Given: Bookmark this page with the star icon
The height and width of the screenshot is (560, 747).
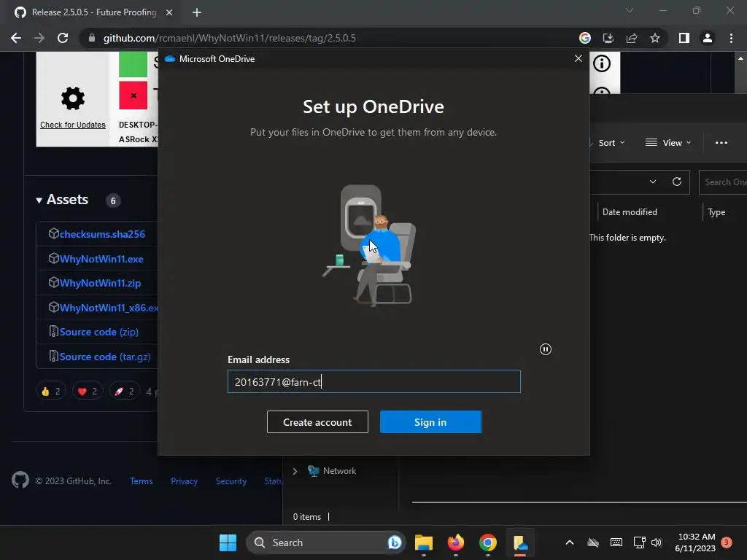Looking at the screenshot, I should click(655, 38).
